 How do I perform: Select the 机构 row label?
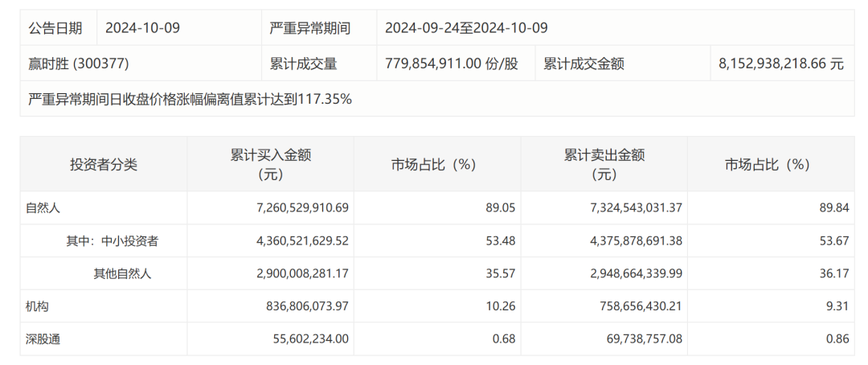[38, 306]
